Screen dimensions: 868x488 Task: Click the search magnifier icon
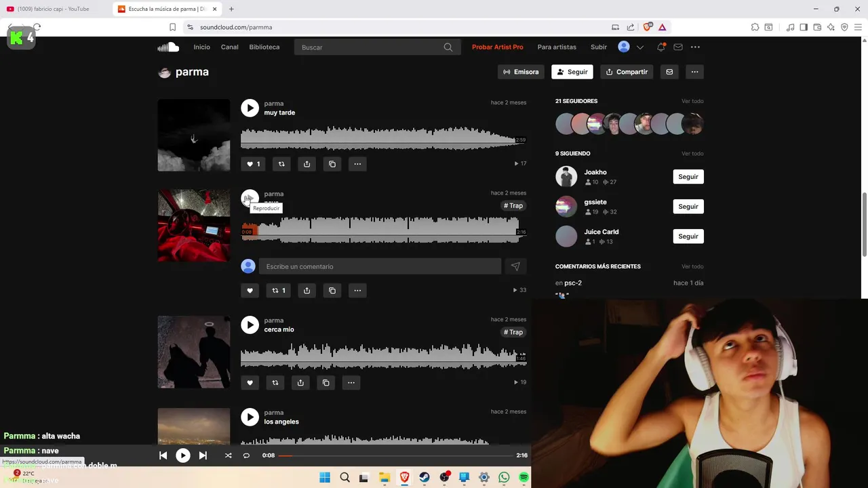pyautogui.click(x=448, y=47)
